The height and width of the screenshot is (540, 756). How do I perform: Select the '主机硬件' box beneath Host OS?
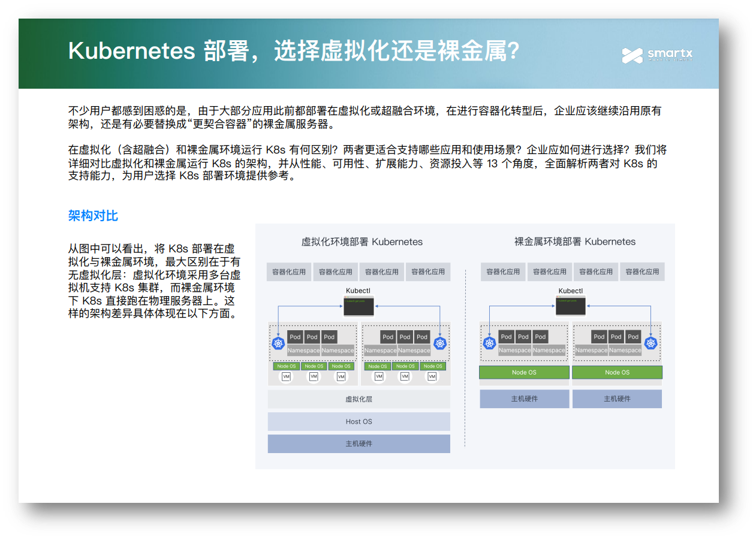coord(359,444)
